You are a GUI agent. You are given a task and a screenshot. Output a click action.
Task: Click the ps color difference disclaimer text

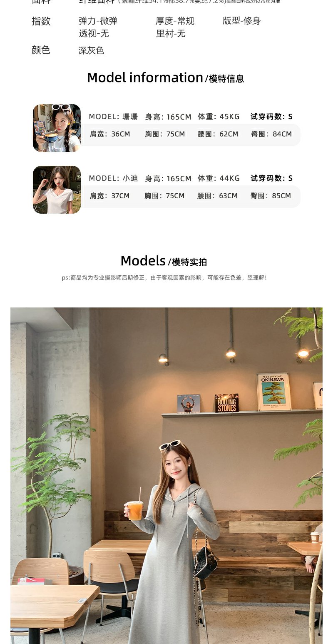click(164, 277)
